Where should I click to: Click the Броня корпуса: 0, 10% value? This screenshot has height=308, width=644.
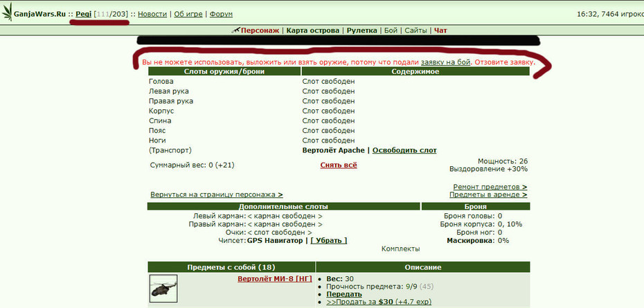481,224
